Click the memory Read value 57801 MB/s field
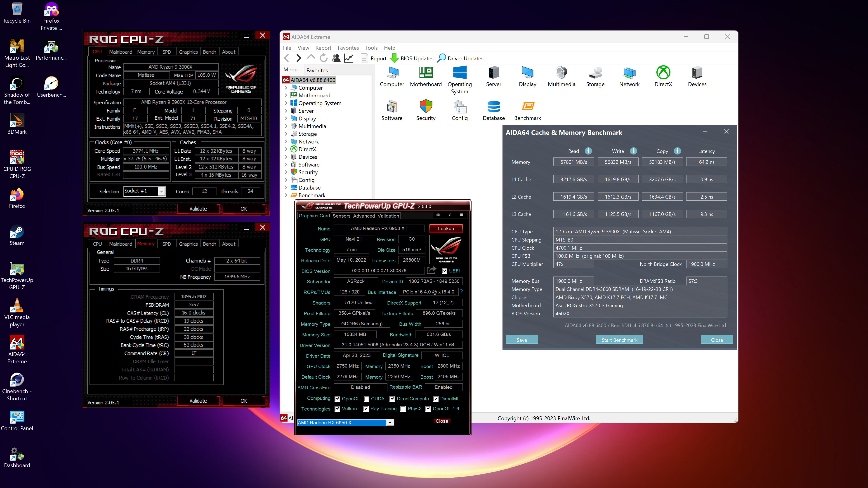Screen dimensions: 868x488 click(x=573, y=162)
